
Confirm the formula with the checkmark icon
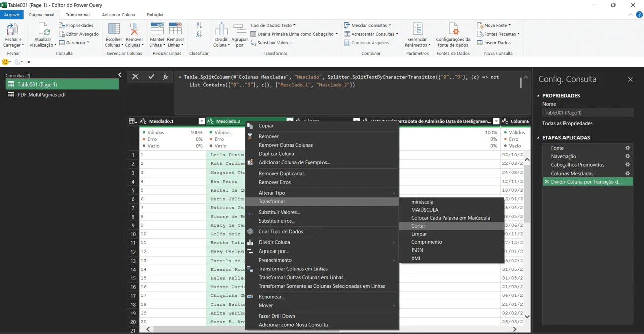click(x=151, y=77)
